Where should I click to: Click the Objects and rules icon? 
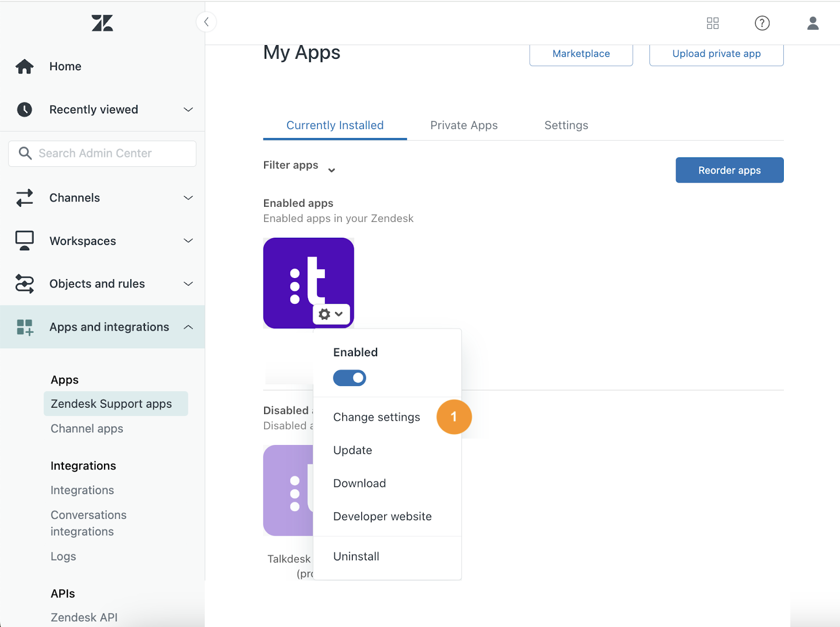tap(25, 284)
